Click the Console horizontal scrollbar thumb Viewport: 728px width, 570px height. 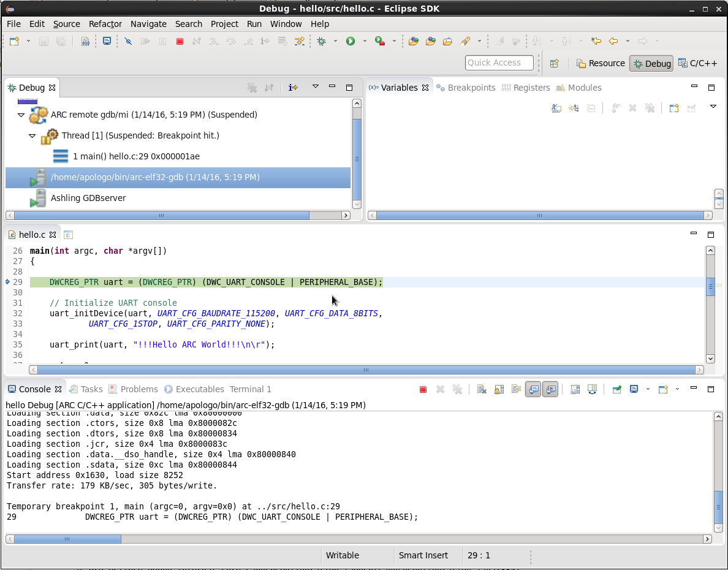click(68, 539)
